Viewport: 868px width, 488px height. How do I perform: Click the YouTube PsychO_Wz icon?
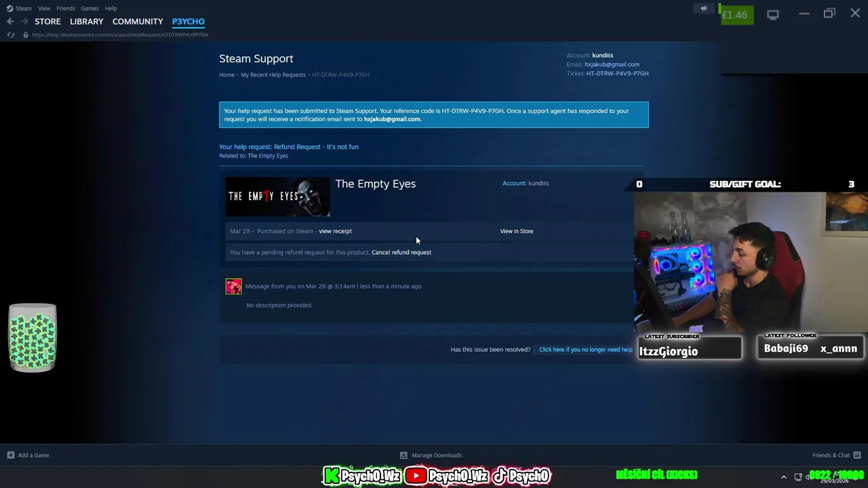tap(416, 476)
